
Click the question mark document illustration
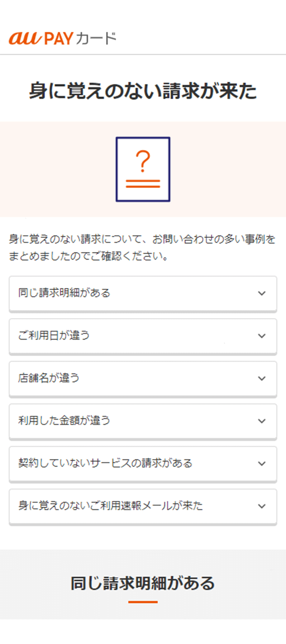[x=143, y=169]
